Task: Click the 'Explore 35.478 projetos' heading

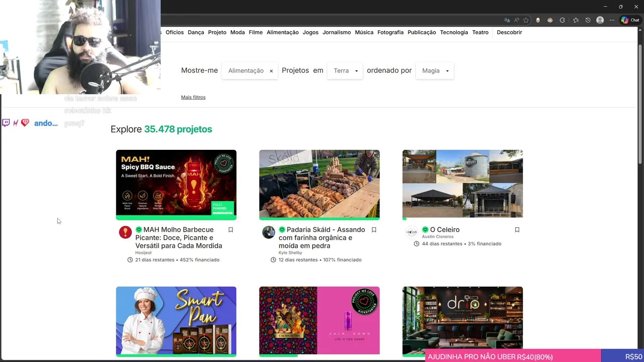Action: pos(162,129)
